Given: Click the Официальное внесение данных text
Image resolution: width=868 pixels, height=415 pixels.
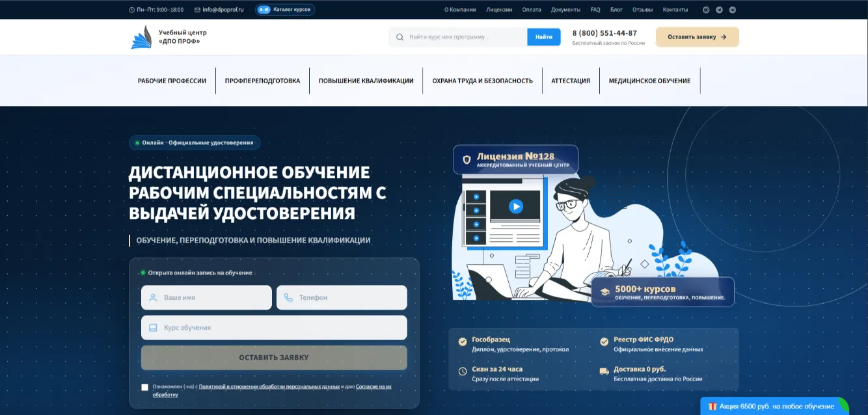Looking at the screenshot, I should coord(658,349).
